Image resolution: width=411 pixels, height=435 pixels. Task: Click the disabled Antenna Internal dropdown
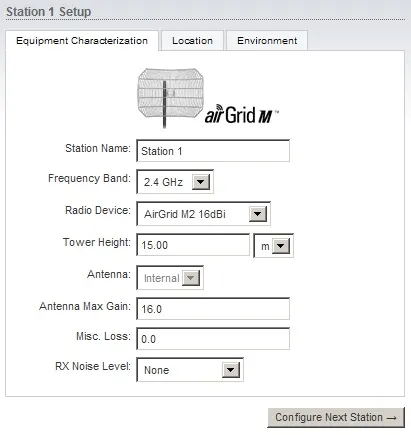pos(170,278)
